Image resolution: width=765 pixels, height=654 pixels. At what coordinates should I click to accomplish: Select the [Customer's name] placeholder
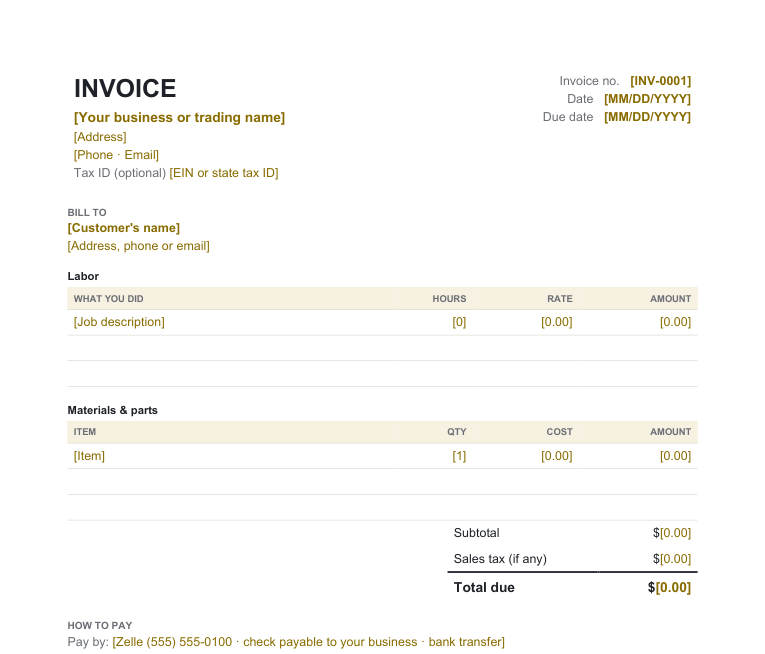coord(124,228)
